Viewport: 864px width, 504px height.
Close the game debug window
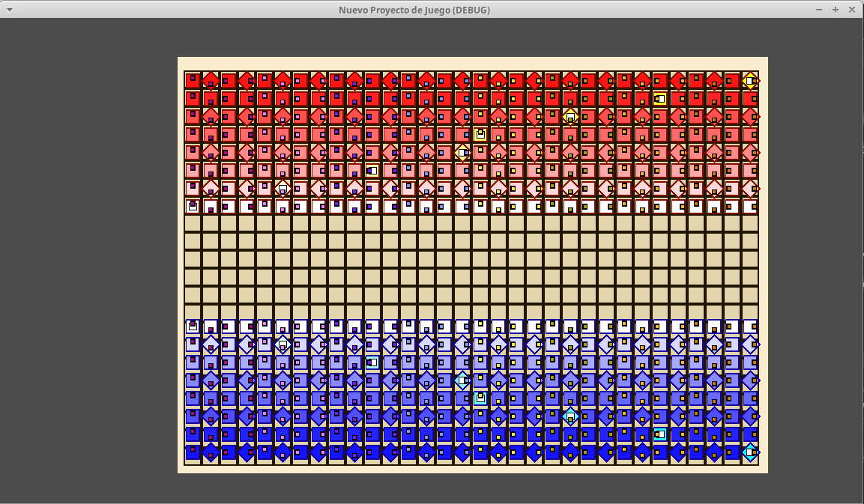(x=852, y=10)
